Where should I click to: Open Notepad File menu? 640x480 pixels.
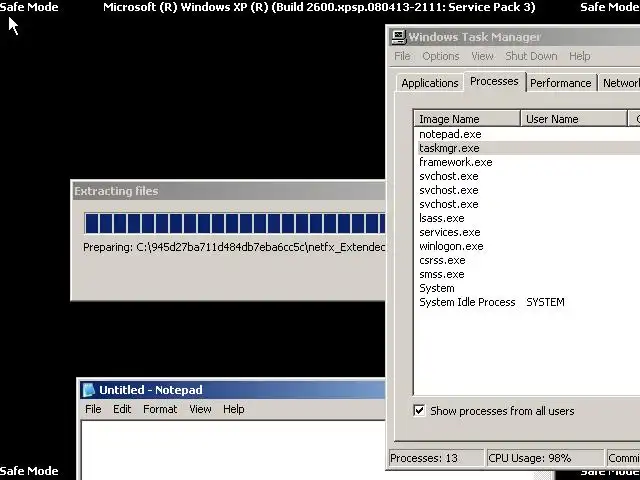click(x=93, y=409)
